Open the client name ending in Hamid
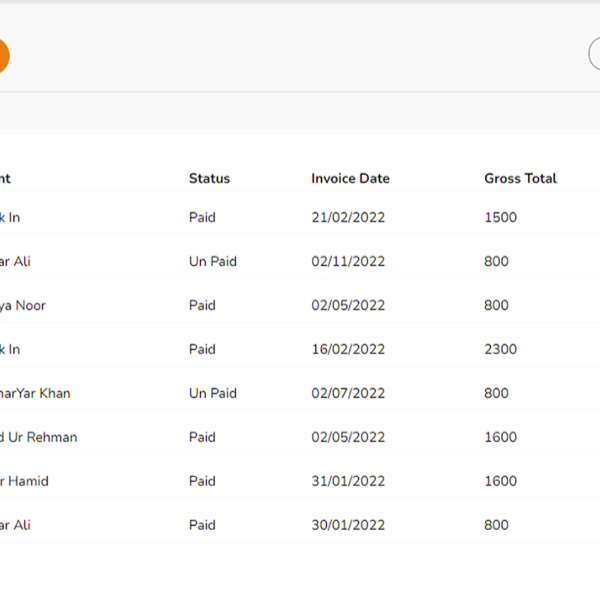This screenshot has height=596, width=600. tap(25, 481)
